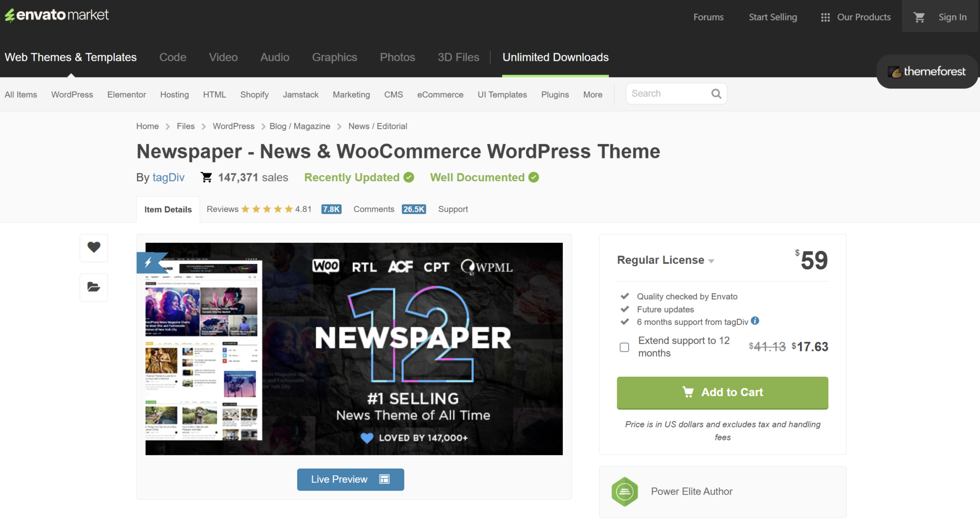The width and height of the screenshot is (980, 528).
Task: Open the Regular License selector
Action: pyautogui.click(x=712, y=261)
